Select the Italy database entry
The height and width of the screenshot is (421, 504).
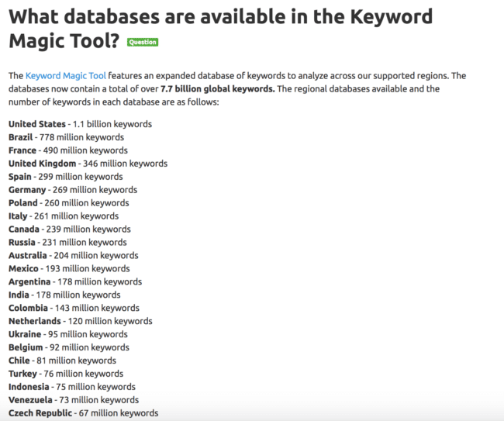click(x=64, y=216)
